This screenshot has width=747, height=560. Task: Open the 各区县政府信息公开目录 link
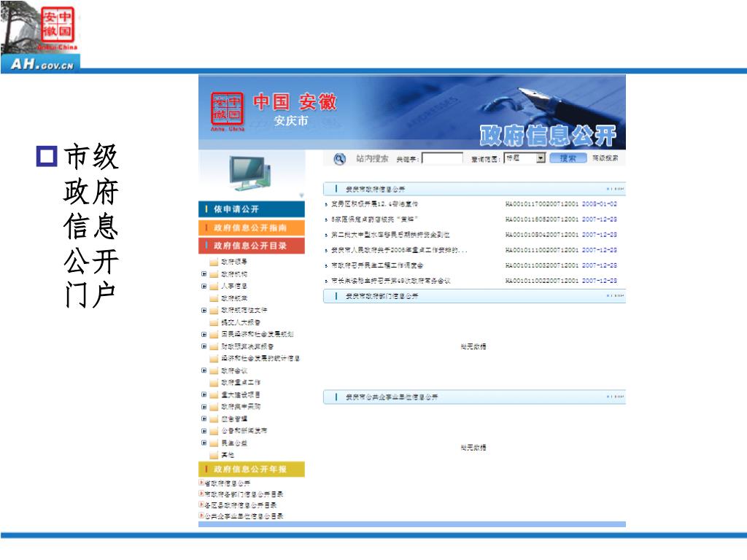pyautogui.click(x=240, y=505)
